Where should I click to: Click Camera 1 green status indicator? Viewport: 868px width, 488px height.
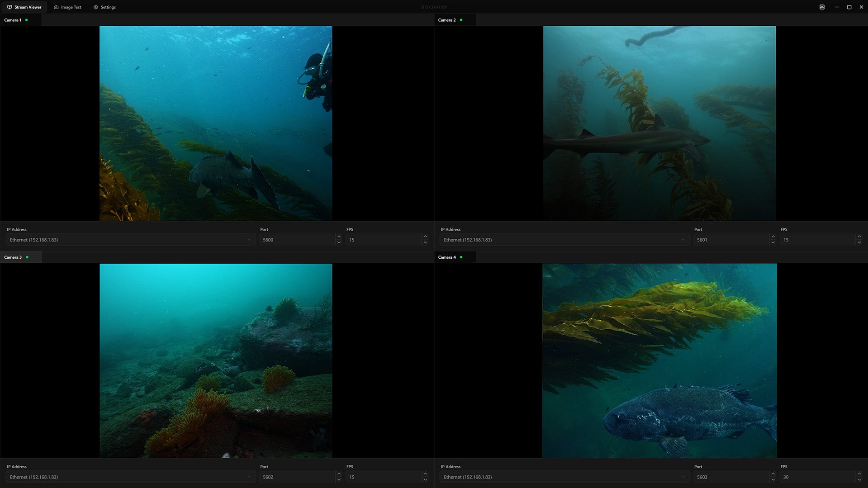point(26,19)
